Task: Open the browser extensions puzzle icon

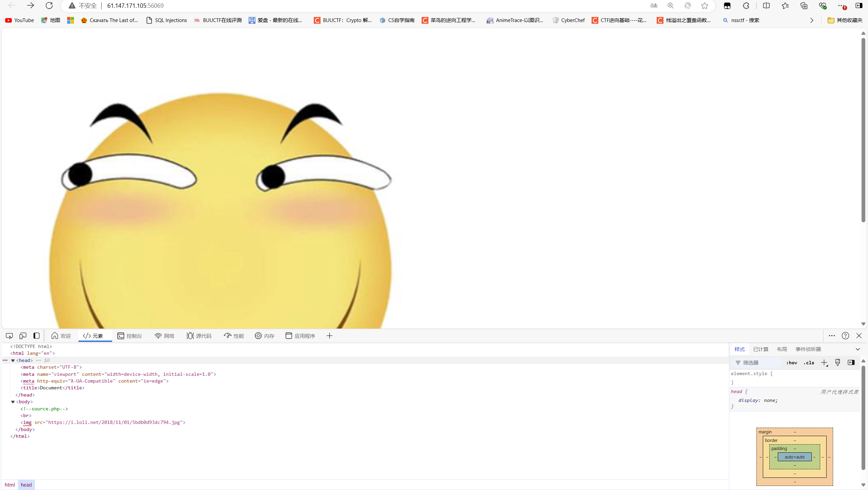Action: (x=746, y=6)
